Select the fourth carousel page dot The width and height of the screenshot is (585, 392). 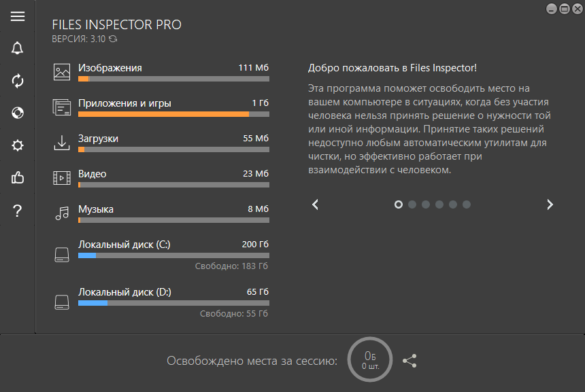coord(439,204)
